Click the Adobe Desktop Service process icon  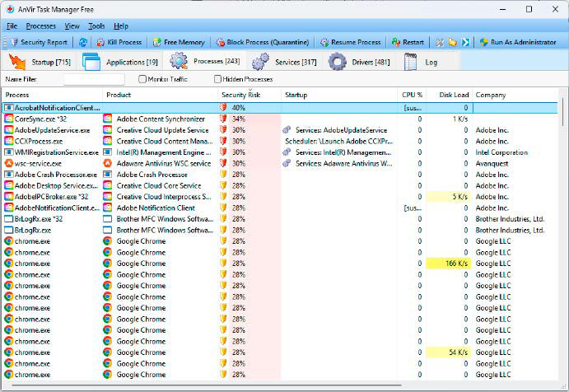click(9, 185)
